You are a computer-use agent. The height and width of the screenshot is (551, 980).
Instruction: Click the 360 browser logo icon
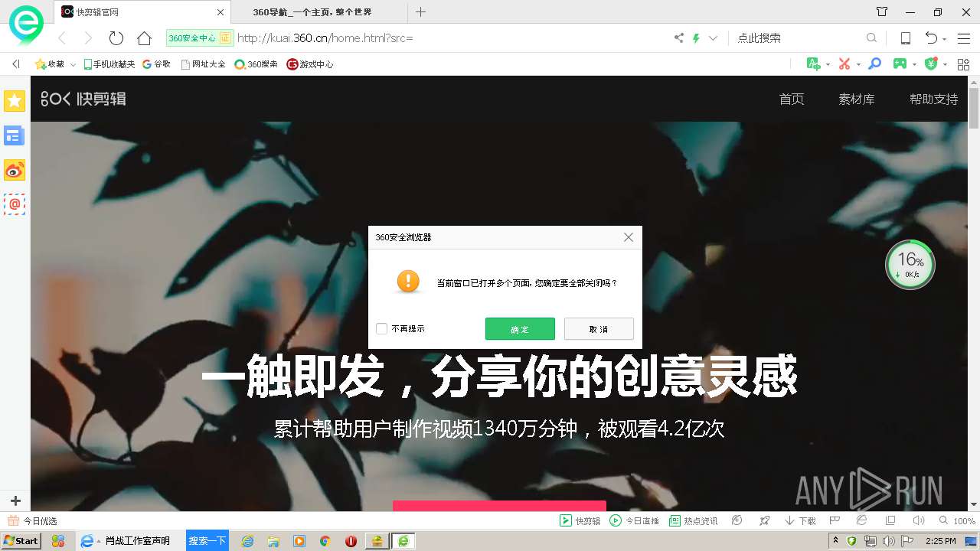tap(26, 24)
